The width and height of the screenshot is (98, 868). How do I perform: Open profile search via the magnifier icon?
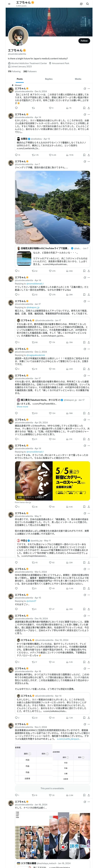(87, 4)
